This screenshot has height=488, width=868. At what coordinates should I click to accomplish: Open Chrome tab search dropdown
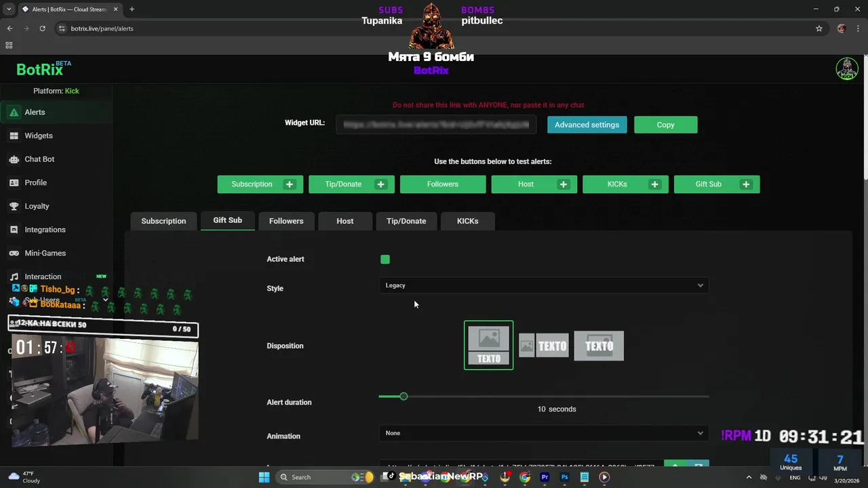point(9,9)
